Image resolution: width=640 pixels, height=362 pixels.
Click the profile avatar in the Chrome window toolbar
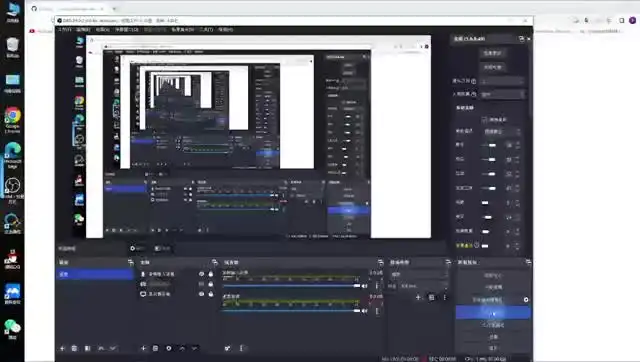(x=633, y=20)
